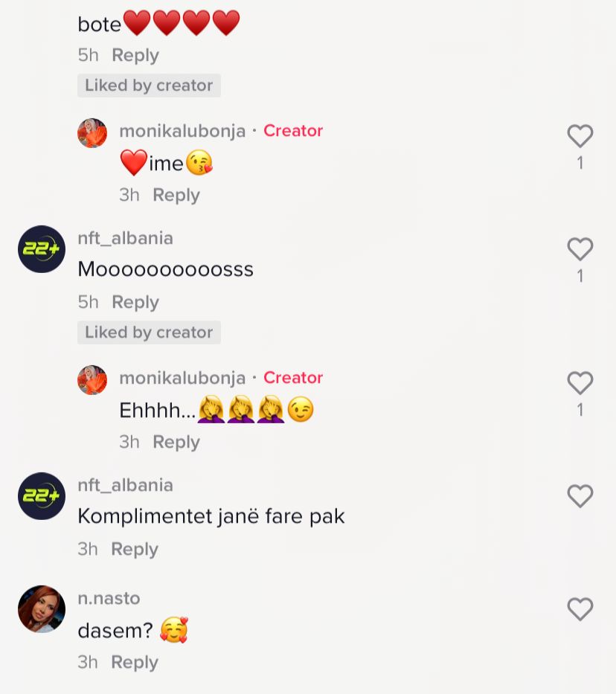Viewport: 616px width, 694px height.
Task: Open nft_albania avatar beside 'Komplimentet' comment
Action: (x=42, y=496)
